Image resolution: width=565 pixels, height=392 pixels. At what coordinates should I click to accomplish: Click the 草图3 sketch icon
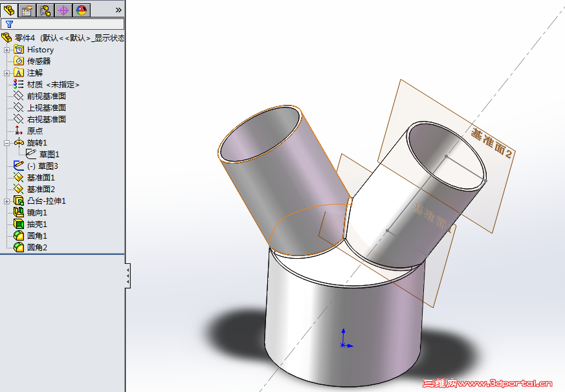(x=19, y=166)
